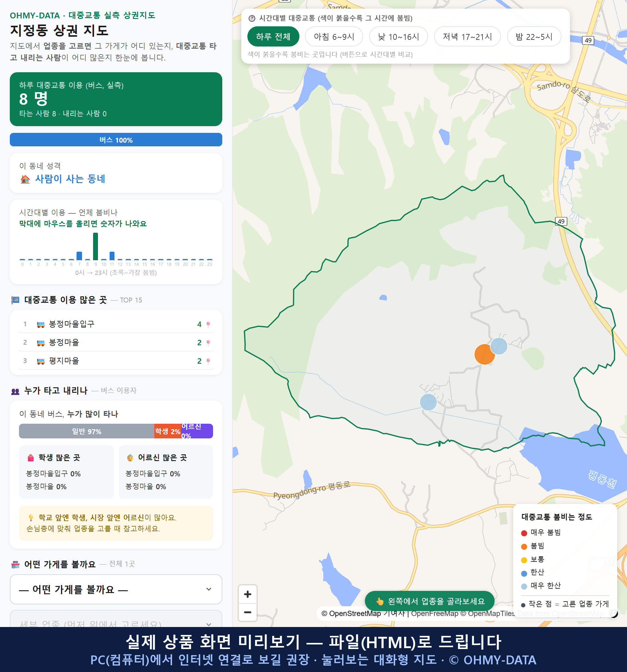This screenshot has width=627, height=672.
Task: Click the tall green 9시 bar in chart
Action: 96,246
